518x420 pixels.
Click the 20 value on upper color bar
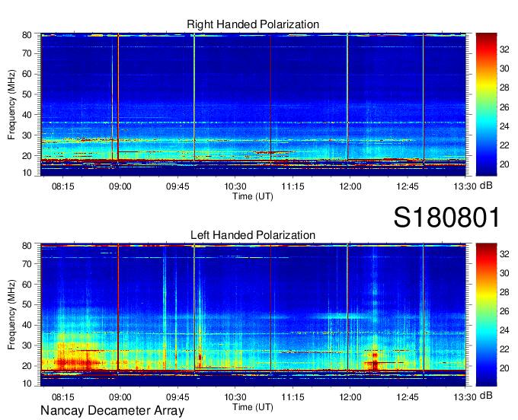(x=504, y=164)
